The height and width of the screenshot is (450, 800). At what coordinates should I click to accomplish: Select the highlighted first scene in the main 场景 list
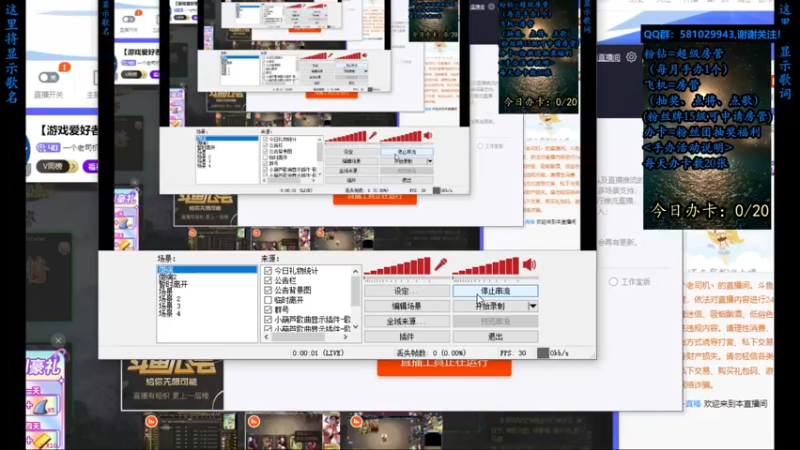pyautogui.click(x=207, y=269)
